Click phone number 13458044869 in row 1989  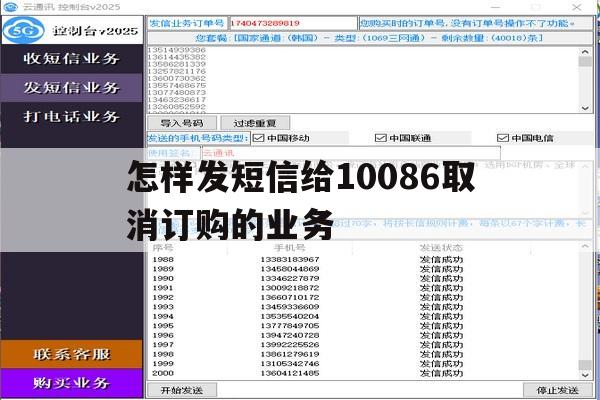[x=290, y=269]
